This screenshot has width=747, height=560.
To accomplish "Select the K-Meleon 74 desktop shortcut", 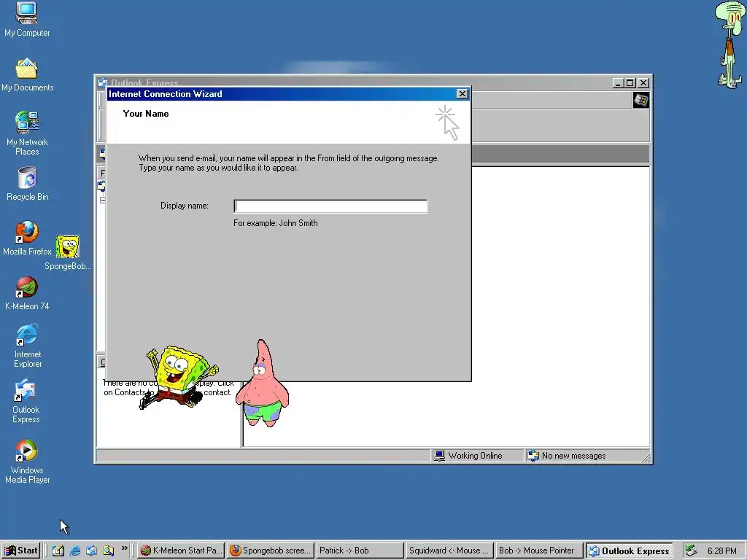I will [x=27, y=293].
